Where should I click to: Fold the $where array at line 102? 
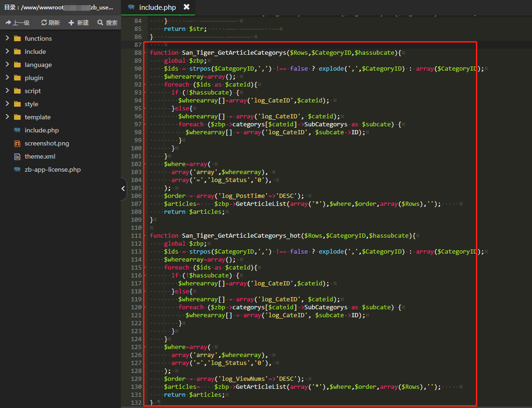click(x=145, y=164)
